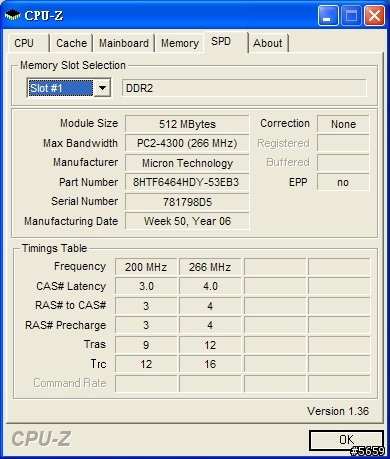
Task: Click the 266 MHz frequency cell
Action: click(210, 267)
